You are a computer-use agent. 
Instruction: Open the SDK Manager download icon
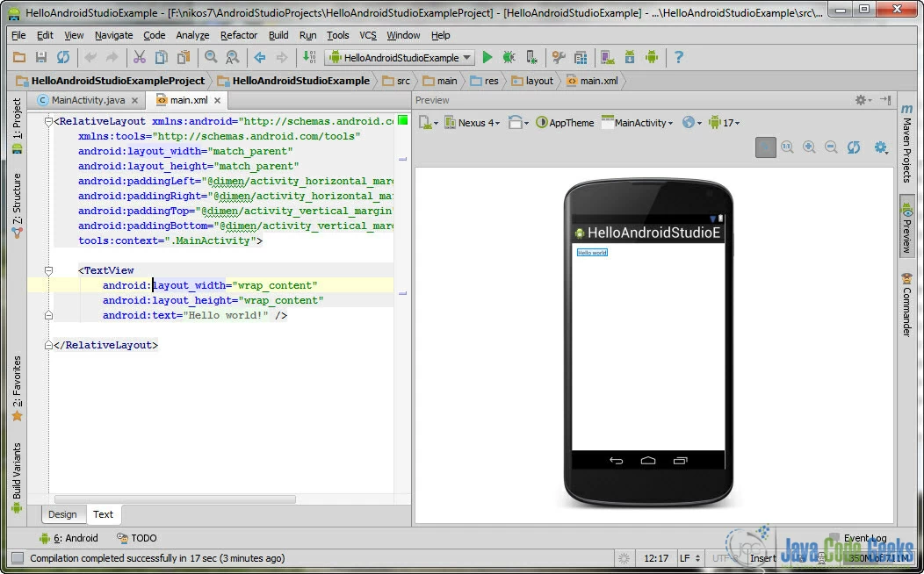pyautogui.click(x=630, y=57)
